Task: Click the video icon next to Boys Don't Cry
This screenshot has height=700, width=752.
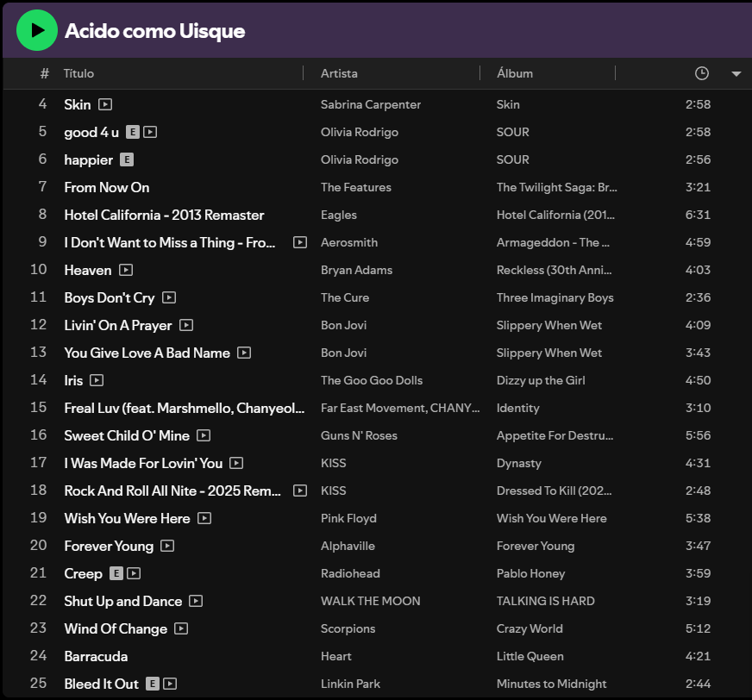Action: pyautogui.click(x=169, y=297)
